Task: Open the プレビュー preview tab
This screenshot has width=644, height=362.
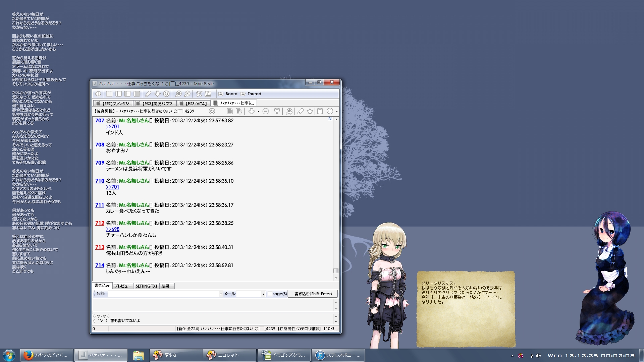Action: tap(122, 286)
